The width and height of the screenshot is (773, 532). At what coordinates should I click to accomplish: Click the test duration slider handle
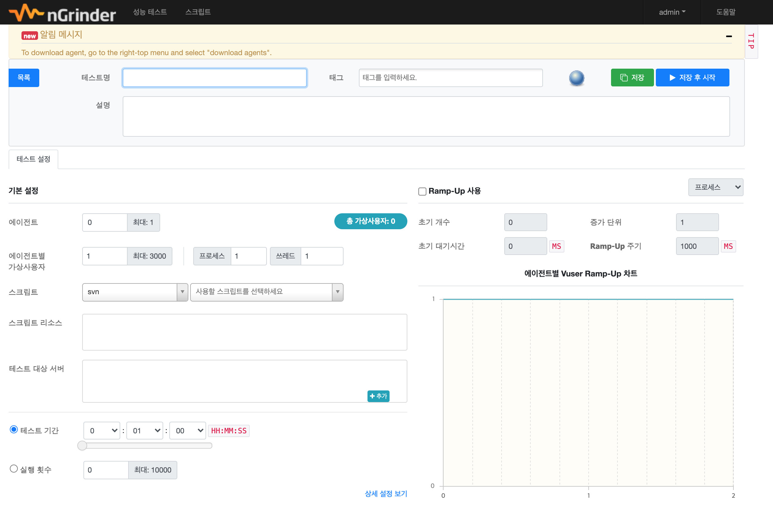[x=82, y=446]
